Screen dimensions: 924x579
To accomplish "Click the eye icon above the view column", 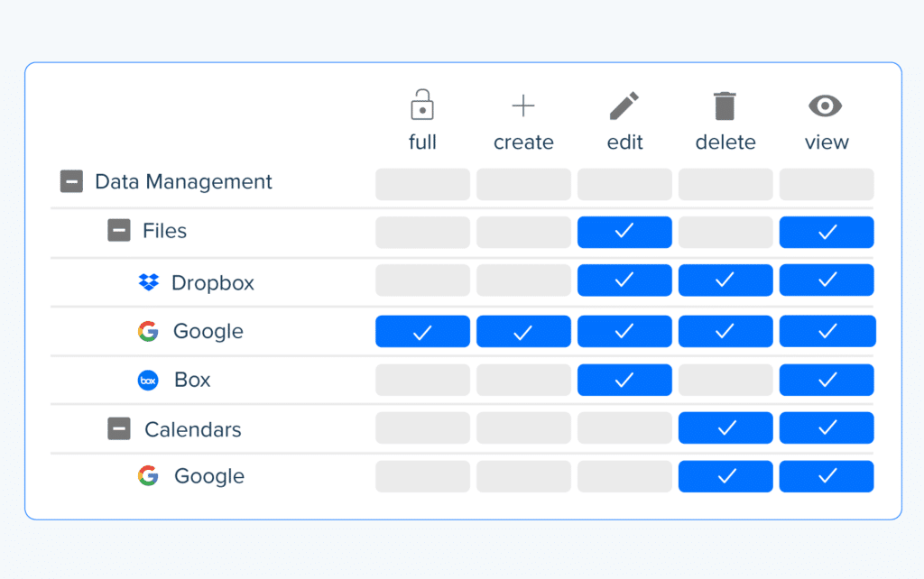I will pyautogui.click(x=827, y=105).
